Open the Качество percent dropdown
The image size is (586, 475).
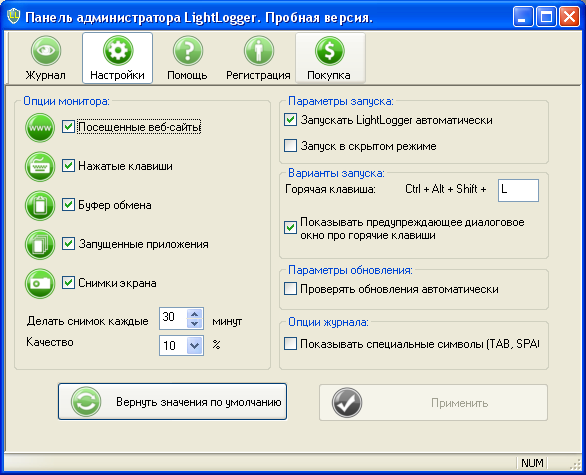[195, 345]
